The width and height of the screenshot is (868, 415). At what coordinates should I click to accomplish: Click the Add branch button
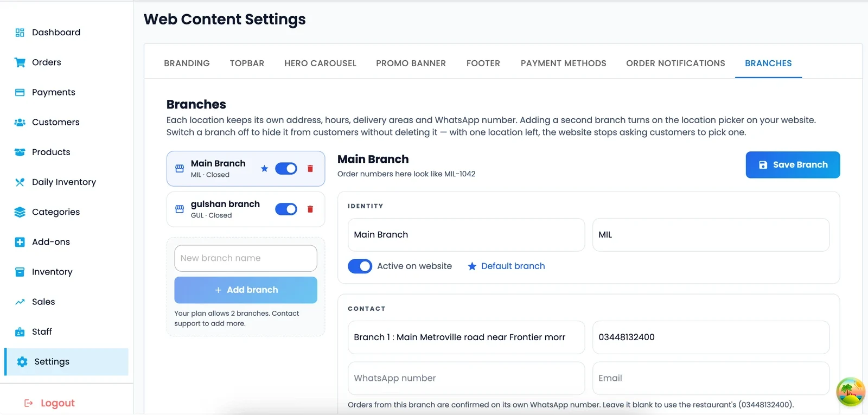point(246,290)
